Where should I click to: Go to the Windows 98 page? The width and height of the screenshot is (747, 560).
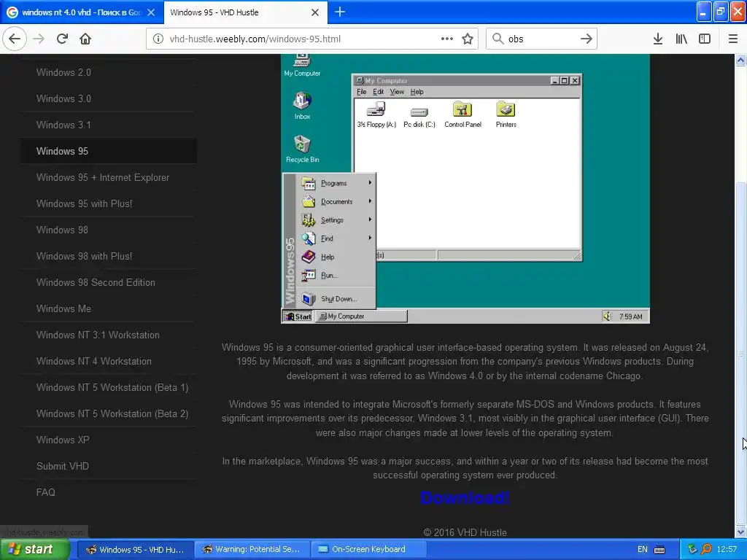coord(62,230)
